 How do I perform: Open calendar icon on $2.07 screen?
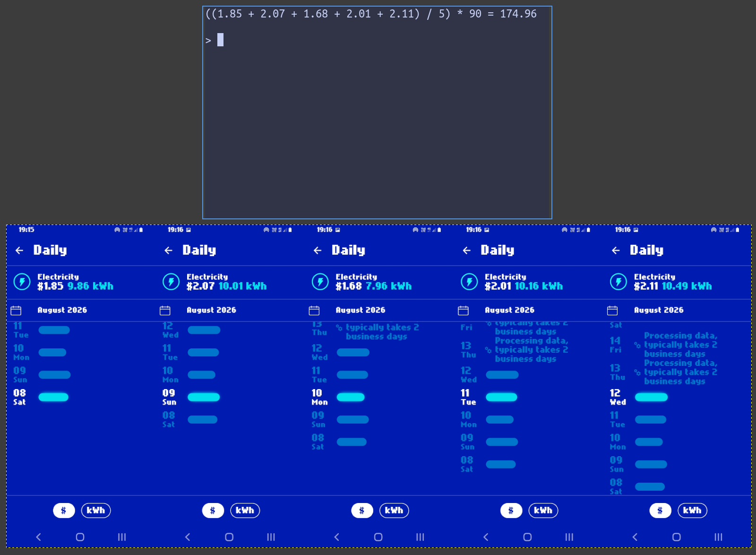(165, 311)
